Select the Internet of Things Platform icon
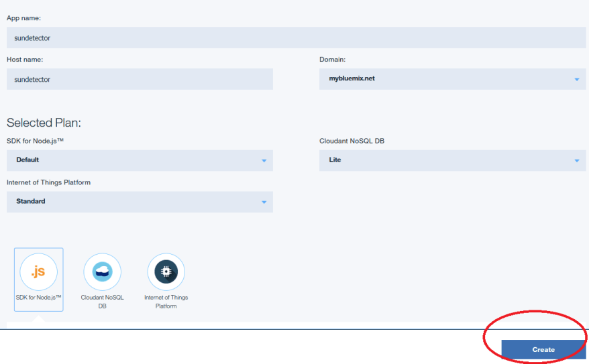Image resolution: width=589 pixels, height=364 pixels. click(166, 271)
